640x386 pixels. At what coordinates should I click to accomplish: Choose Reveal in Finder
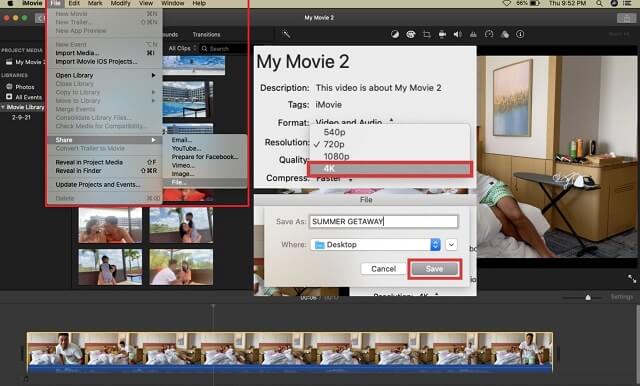pyautogui.click(x=105, y=171)
